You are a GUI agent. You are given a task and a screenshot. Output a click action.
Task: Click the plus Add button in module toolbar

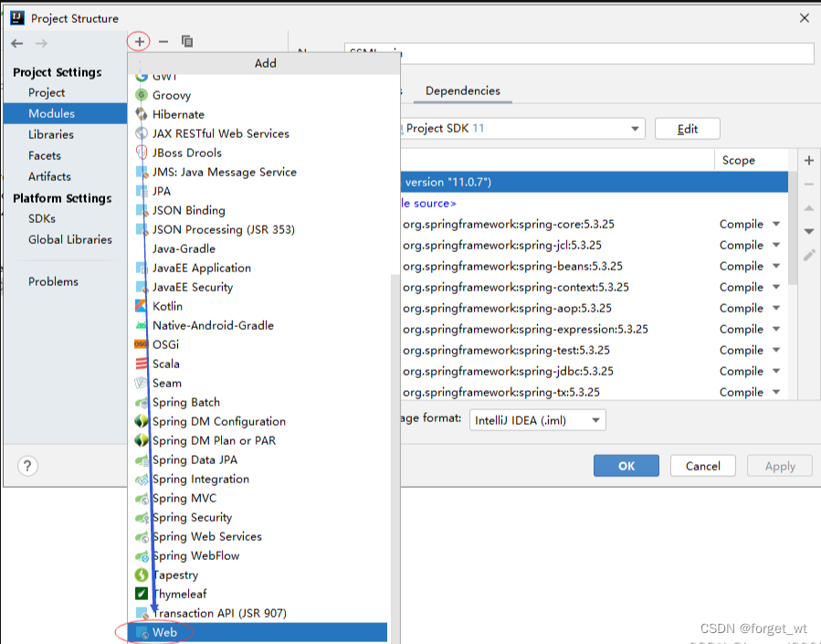click(x=140, y=41)
